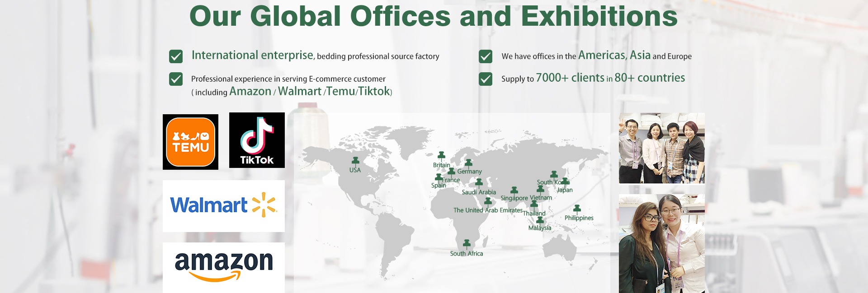Viewport: 868px width, 293px height.
Task: Click the checkmark beside Professional experience
Action: (176, 79)
